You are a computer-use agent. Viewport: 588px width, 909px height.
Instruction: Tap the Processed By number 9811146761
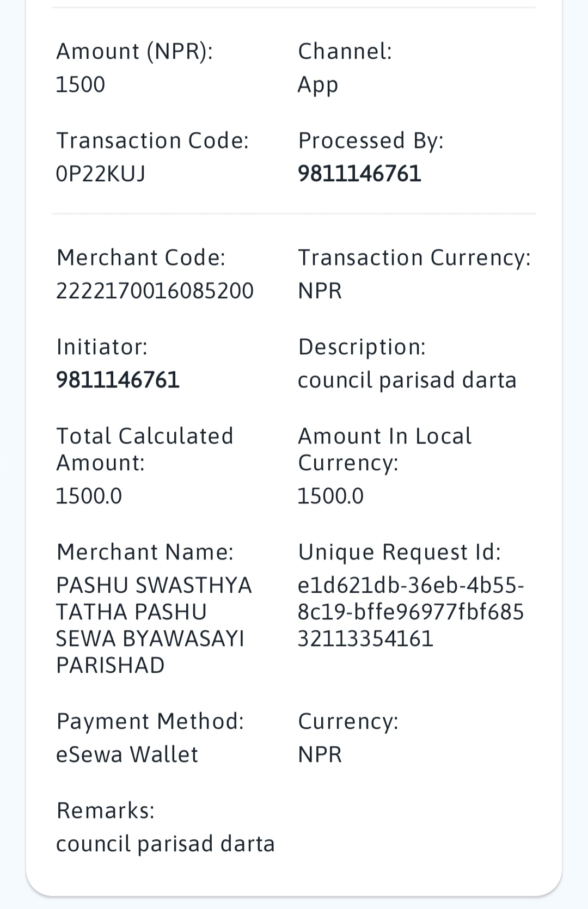359,174
